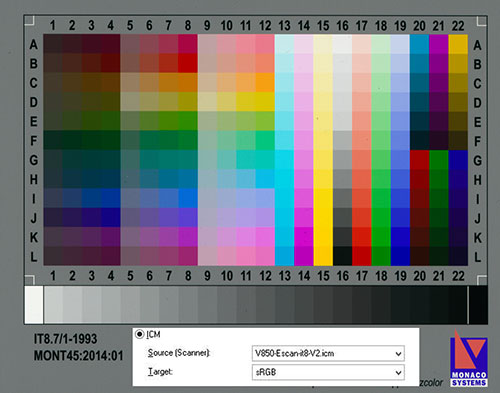Pick the red patch at G20
This screenshot has width=500, height=393.
coord(420,160)
